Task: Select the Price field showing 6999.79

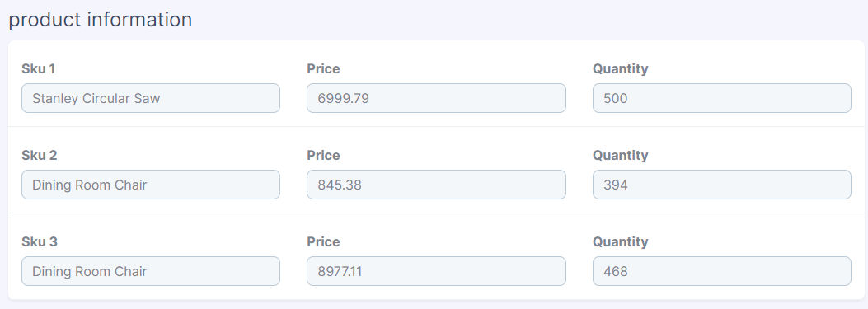Action: (436, 98)
